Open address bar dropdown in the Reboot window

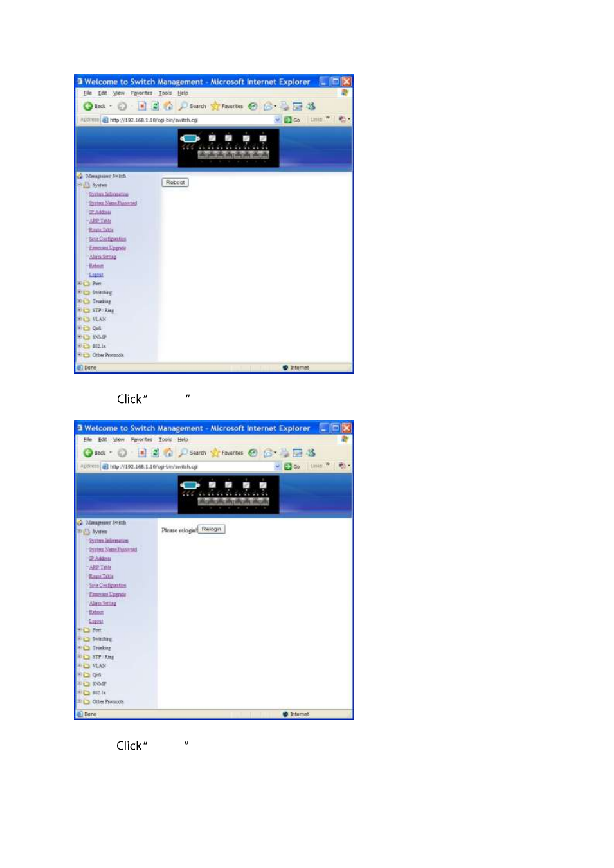[x=278, y=120]
